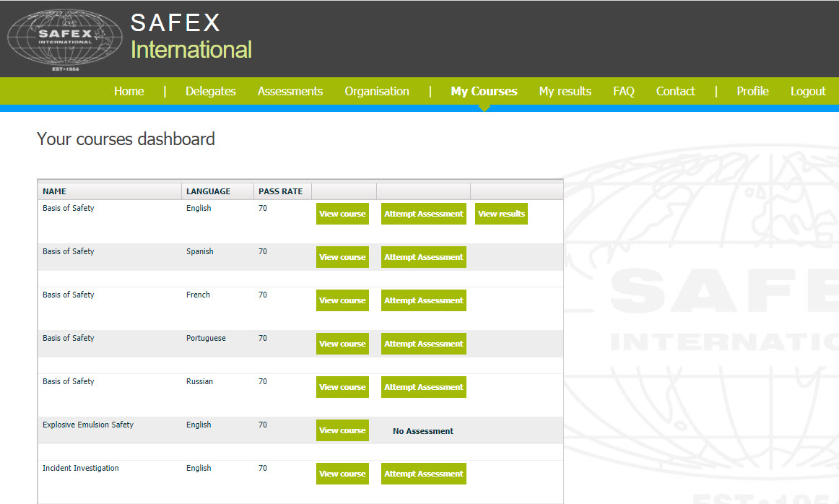
Task: Go to the Delegates page
Action: pos(210,91)
